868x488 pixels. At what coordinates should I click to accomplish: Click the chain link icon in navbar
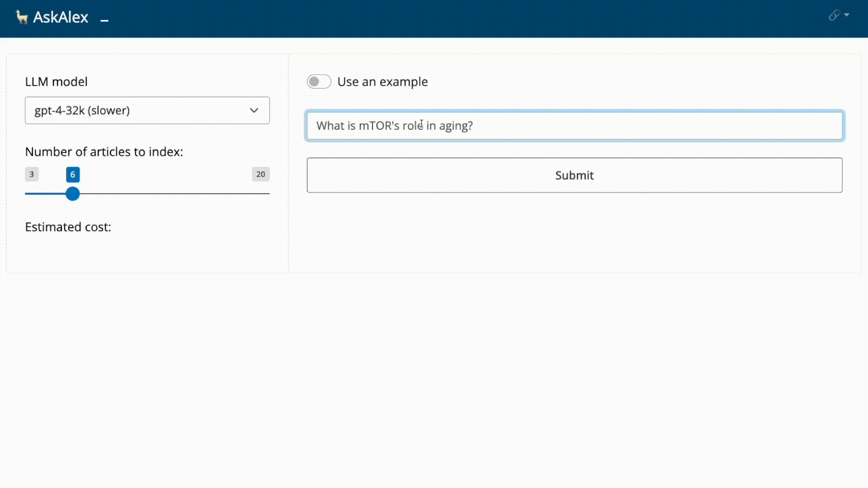click(834, 16)
